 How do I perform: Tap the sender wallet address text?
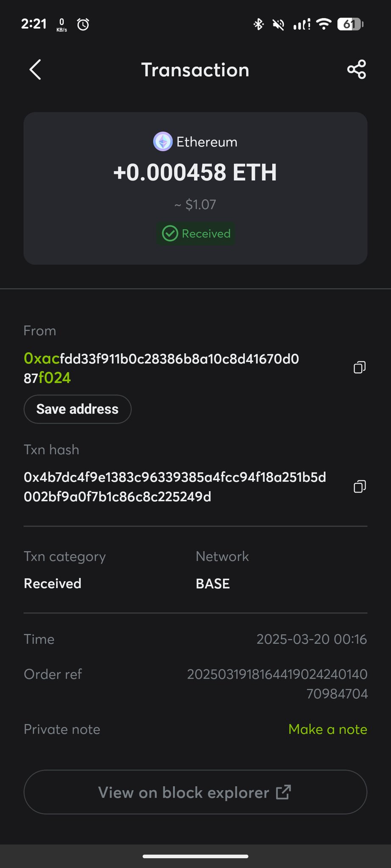pyautogui.click(x=161, y=368)
